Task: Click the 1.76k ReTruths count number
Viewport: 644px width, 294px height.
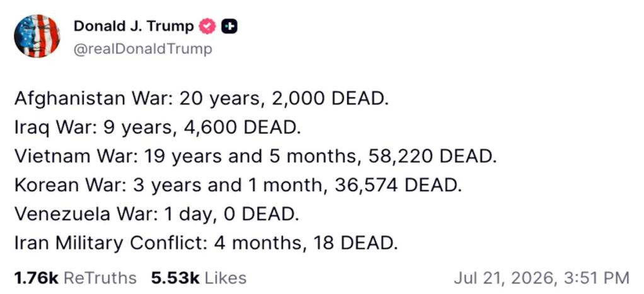Action: 37,278
